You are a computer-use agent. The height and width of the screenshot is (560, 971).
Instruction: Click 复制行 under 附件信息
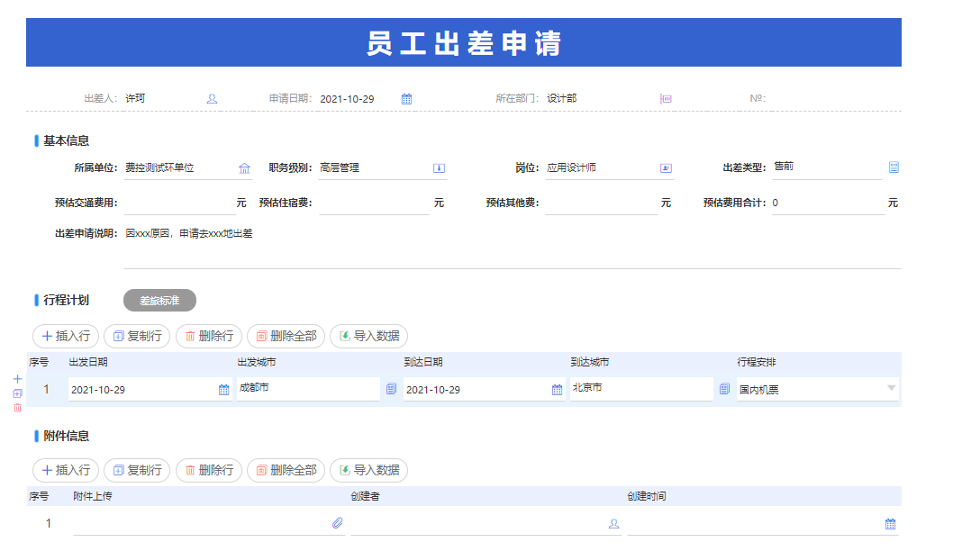tap(137, 470)
